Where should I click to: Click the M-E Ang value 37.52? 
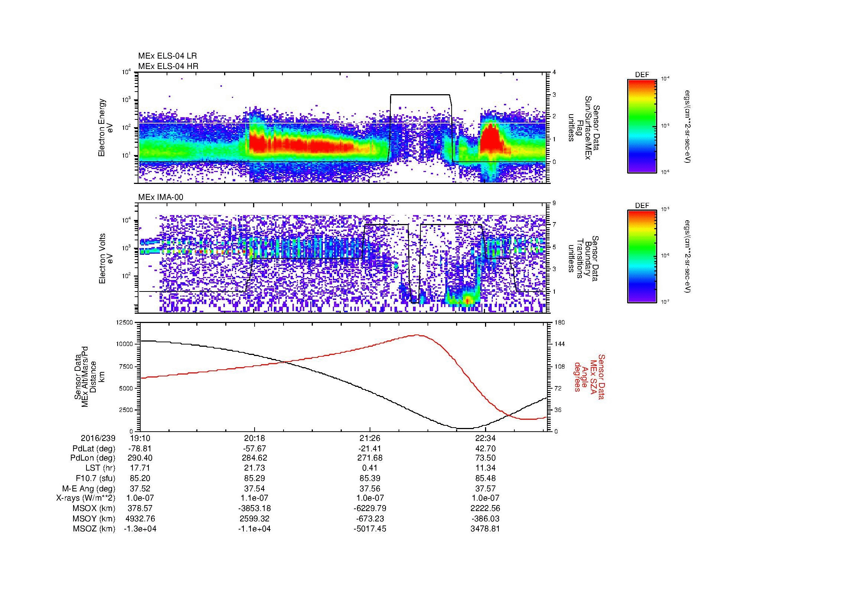140,488
